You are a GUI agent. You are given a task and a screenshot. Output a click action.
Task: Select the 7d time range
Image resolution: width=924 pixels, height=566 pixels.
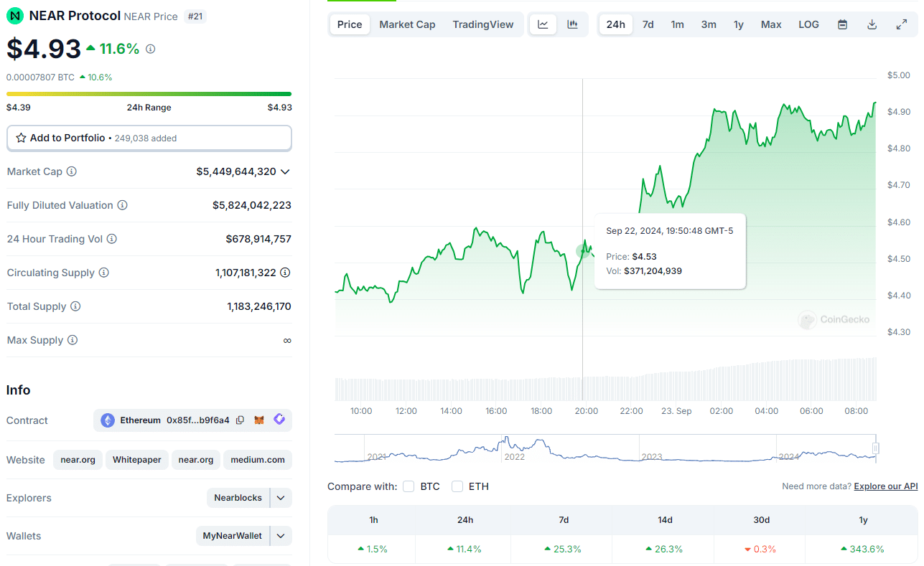648,24
